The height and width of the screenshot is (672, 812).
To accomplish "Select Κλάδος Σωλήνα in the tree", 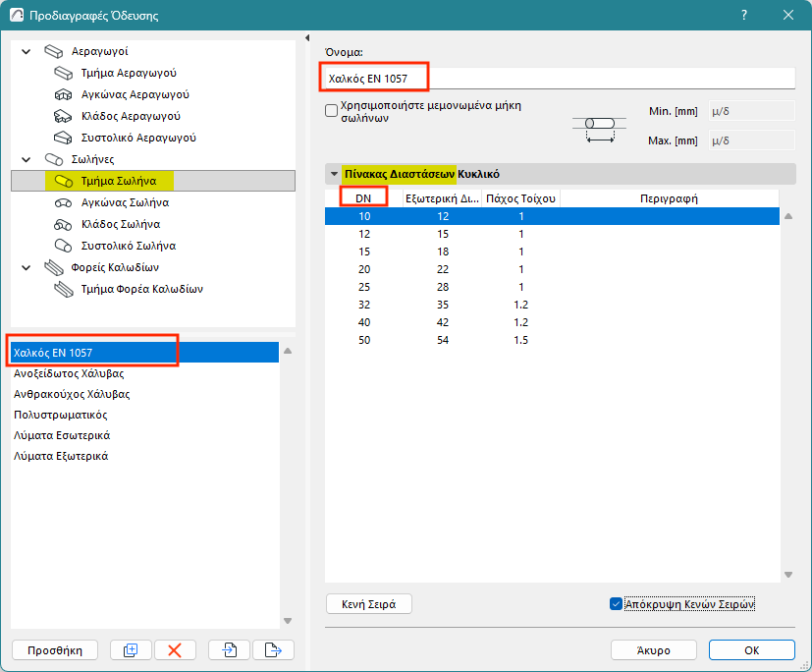I will click(121, 224).
